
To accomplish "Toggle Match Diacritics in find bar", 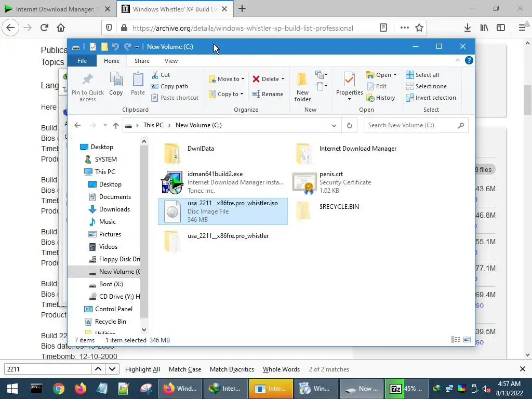I will point(232,369).
